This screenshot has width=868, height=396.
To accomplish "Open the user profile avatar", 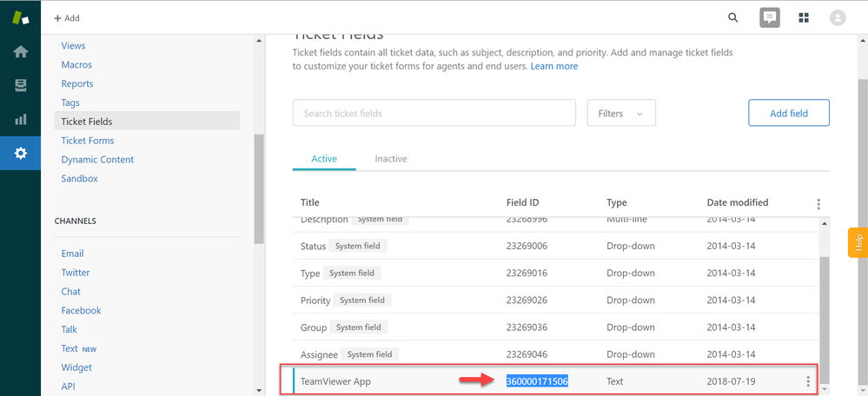I will click(838, 17).
